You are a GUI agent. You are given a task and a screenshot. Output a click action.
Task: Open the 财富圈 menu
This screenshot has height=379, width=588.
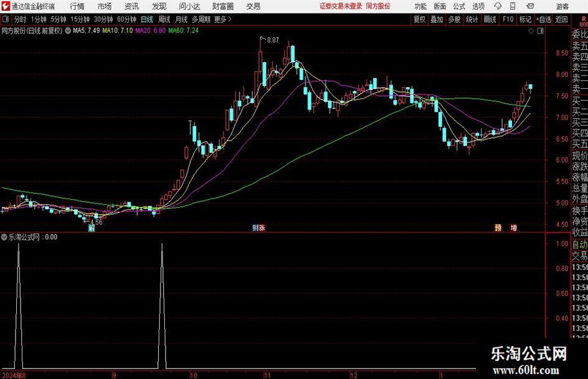point(223,6)
